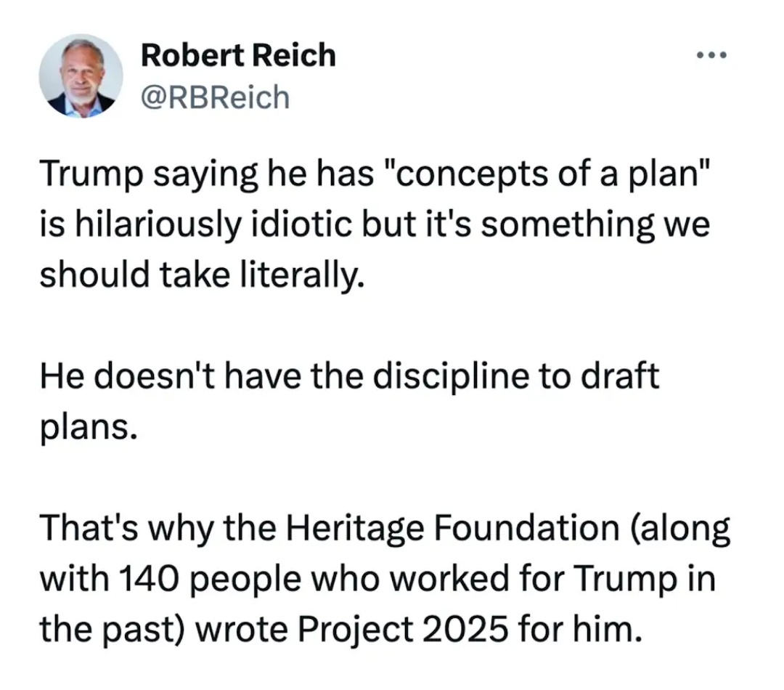This screenshot has width=784, height=690.
Task: Open the Robert Reich display name link
Action: (x=239, y=55)
